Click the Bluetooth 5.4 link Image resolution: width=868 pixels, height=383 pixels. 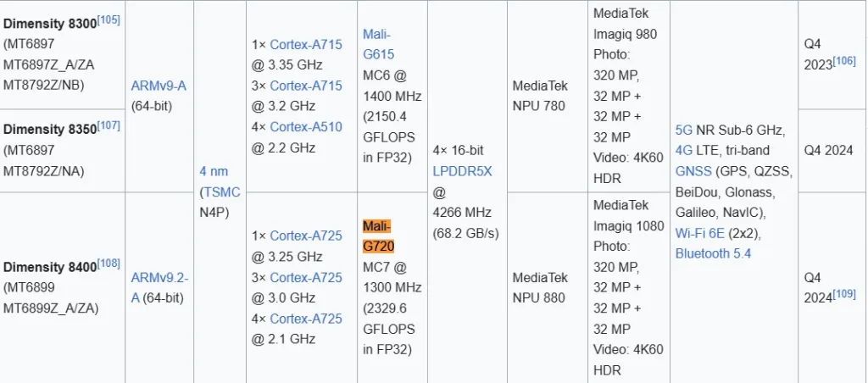click(713, 253)
